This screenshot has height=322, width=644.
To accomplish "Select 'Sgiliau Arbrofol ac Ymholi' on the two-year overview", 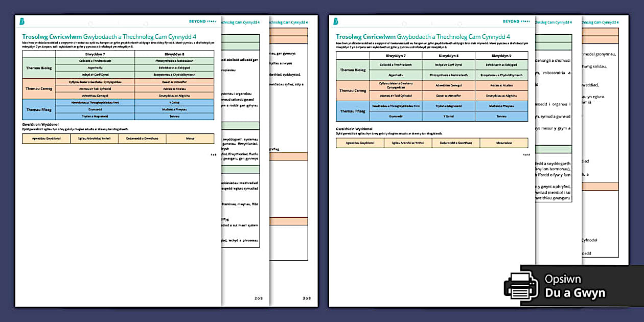I will point(94,139).
